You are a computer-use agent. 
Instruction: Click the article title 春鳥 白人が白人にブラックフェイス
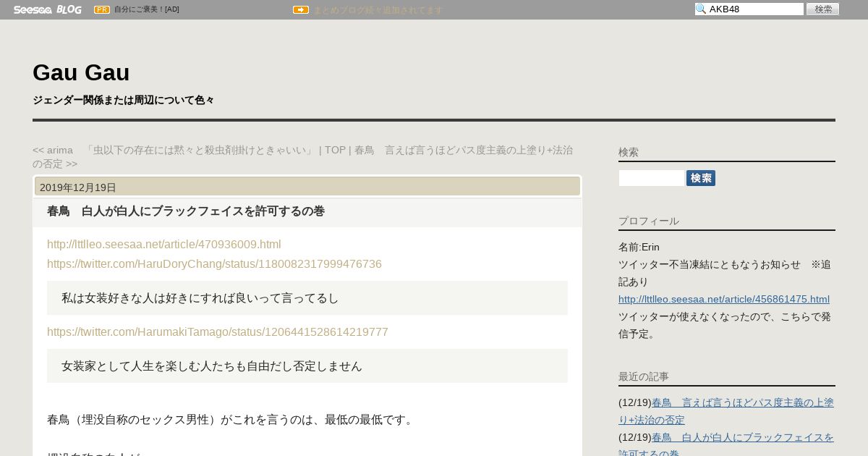pos(186,211)
